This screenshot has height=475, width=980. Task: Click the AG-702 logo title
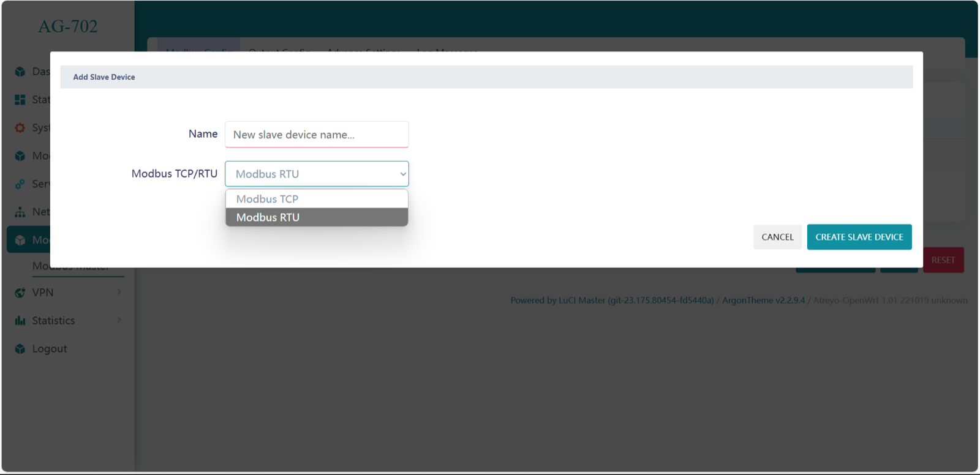pyautogui.click(x=68, y=26)
